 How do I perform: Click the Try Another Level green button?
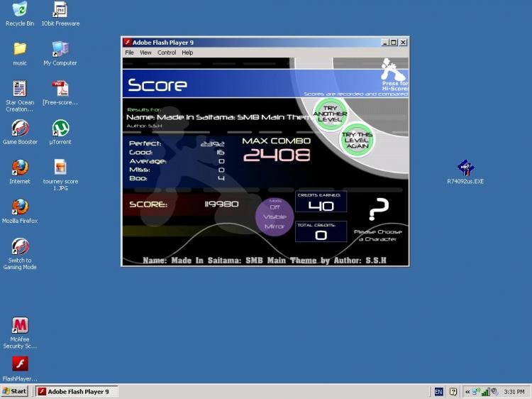click(330, 114)
